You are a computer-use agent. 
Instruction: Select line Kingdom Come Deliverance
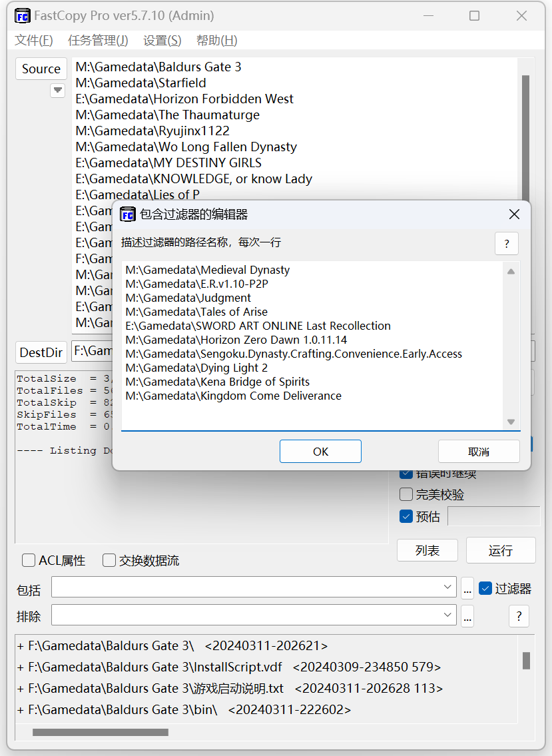pos(233,396)
